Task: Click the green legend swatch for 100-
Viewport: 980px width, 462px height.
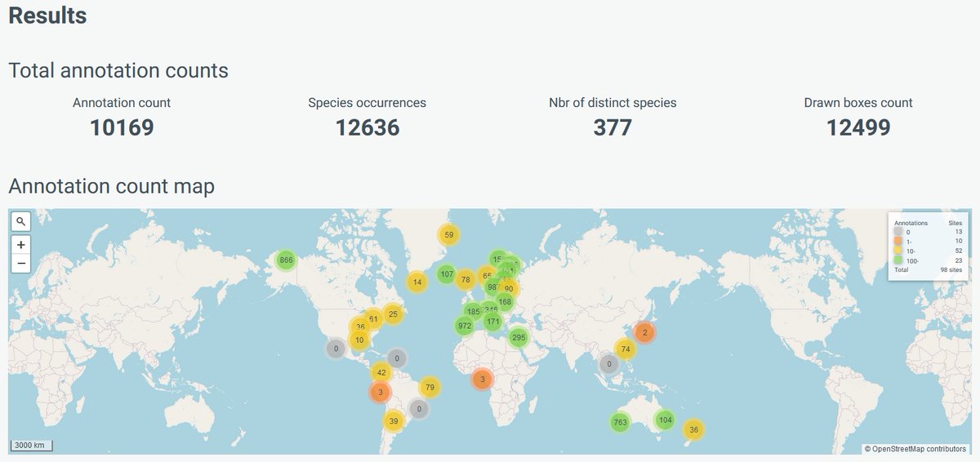Action: (x=899, y=260)
